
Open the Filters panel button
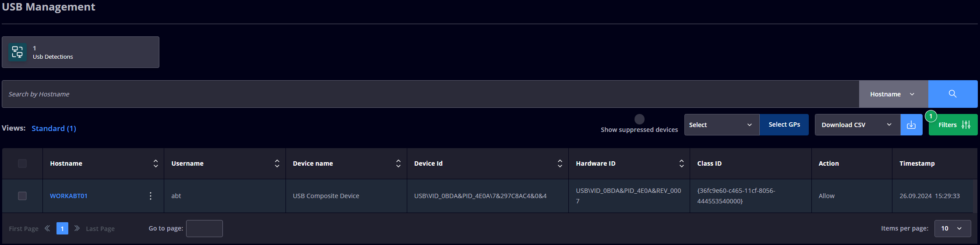tap(953, 125)
